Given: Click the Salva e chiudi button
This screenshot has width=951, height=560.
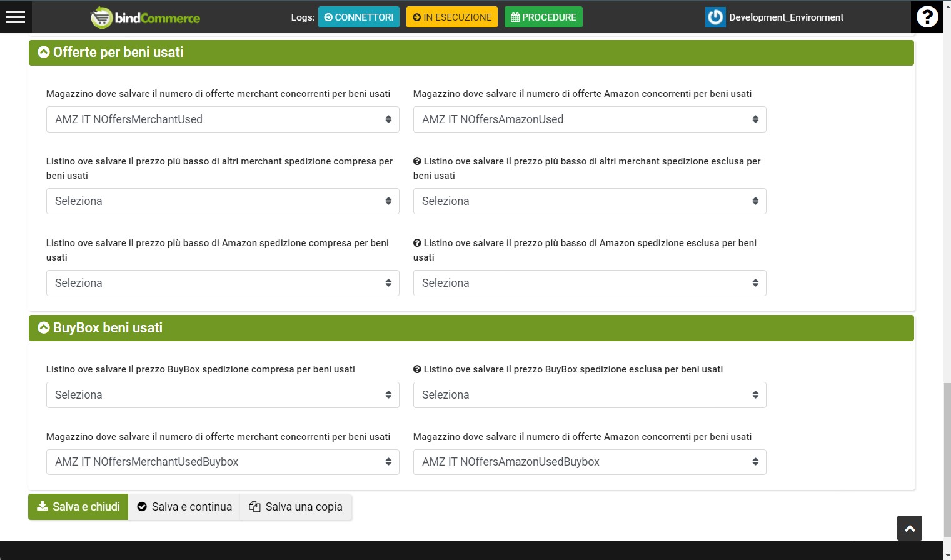Looking at the screenshot, I should [x=78, y=506].
